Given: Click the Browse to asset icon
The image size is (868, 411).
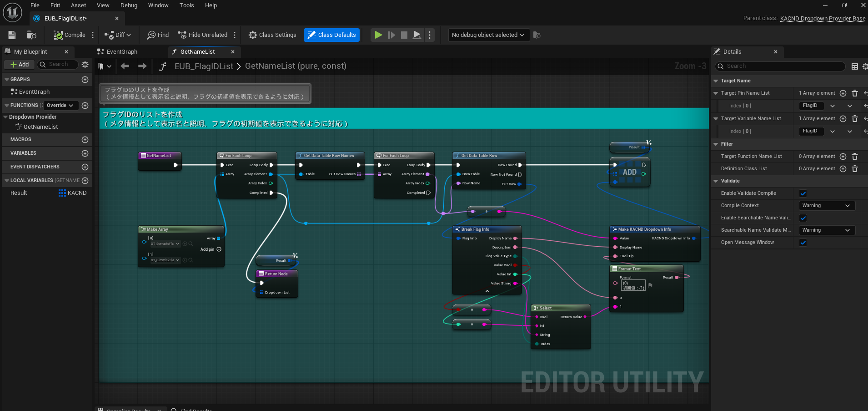Looking at the screenshot, I should tap(31, 35).
